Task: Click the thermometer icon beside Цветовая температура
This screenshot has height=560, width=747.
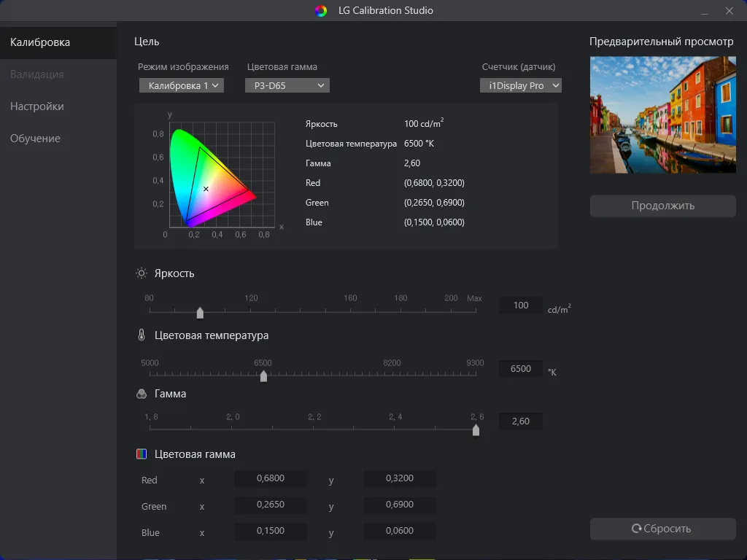Action: pos(142,335)
